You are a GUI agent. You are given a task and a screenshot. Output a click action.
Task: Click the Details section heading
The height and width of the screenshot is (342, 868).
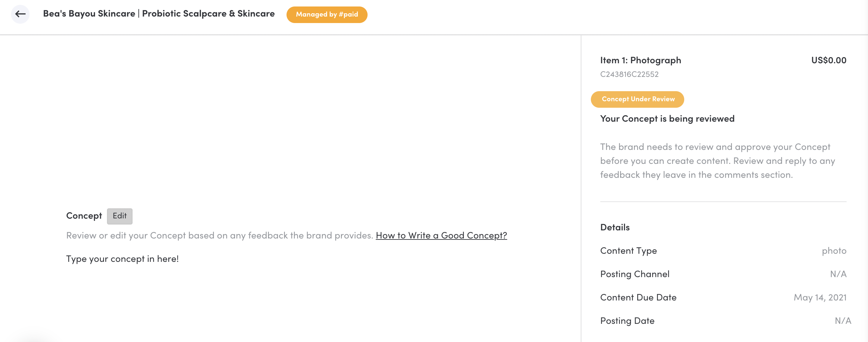615,227
